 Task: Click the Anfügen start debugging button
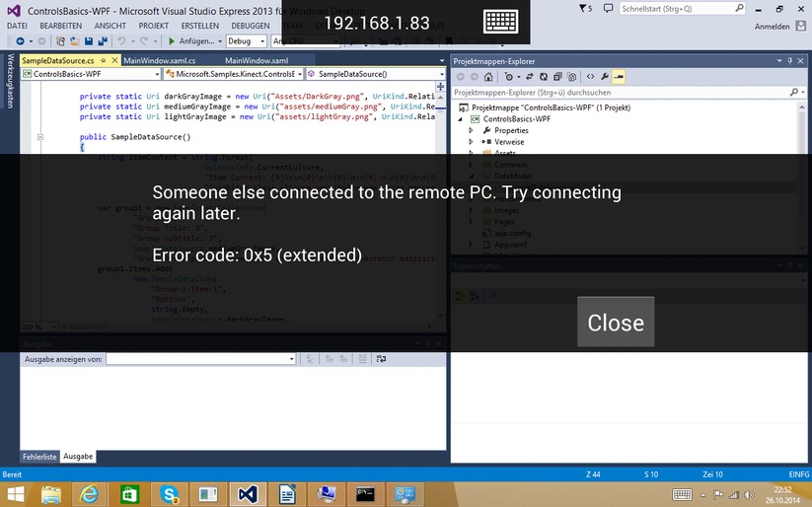click(191, 40)
